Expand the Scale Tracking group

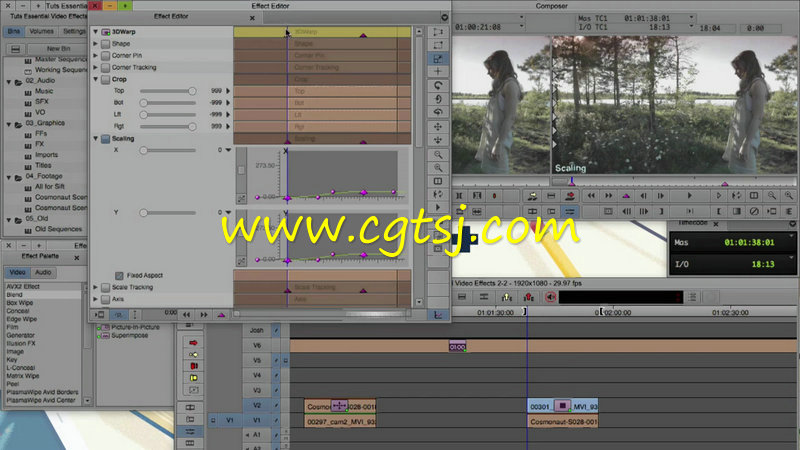coord(95,287)
